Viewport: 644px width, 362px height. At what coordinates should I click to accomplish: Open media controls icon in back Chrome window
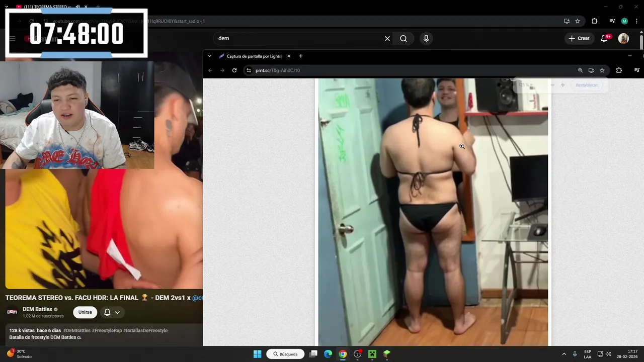(x=612, y=21)
